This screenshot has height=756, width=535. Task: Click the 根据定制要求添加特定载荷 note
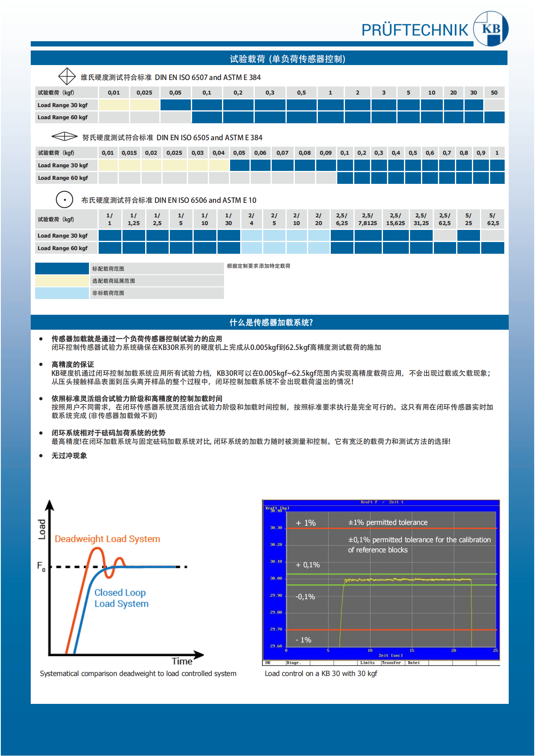pyautogui.click(x=258, y=266)
